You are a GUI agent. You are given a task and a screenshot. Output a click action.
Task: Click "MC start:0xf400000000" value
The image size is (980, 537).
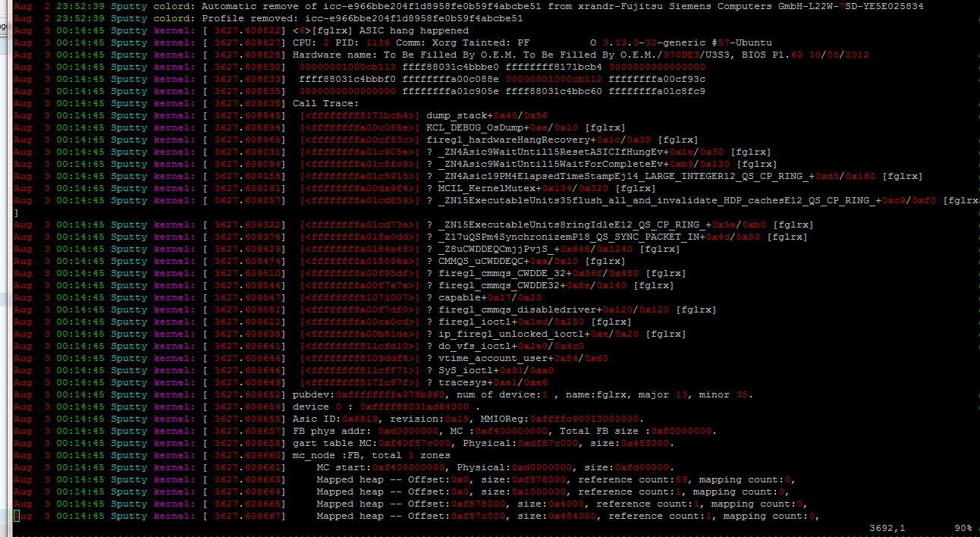click(380, 467)
